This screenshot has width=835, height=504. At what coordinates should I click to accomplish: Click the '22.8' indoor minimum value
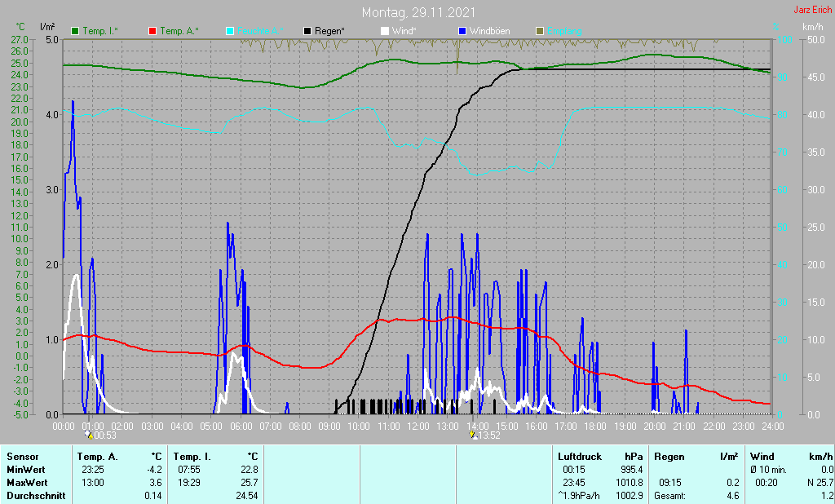tap(250, 470)
